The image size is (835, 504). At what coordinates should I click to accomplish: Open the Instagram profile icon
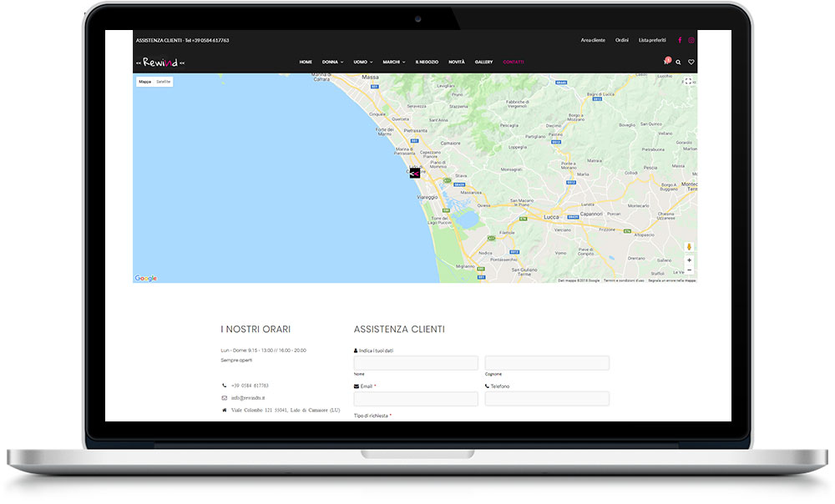pyautogui.click(x=691, y=40)
